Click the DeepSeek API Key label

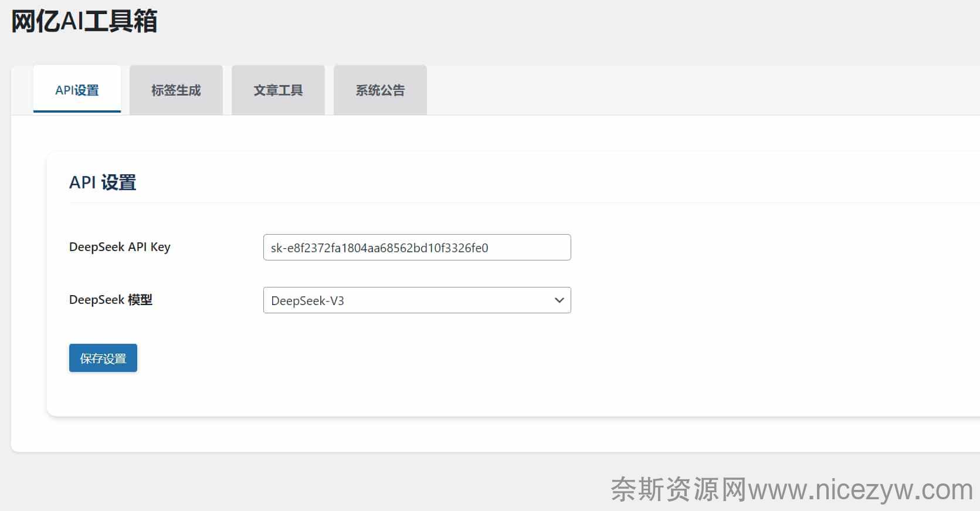pyautogui.click(x=120, y=247)
